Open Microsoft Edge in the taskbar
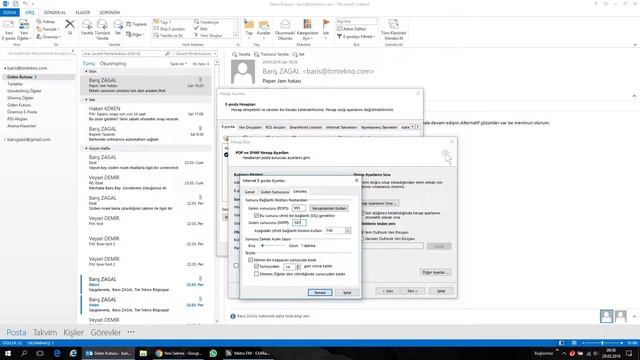Image resolution: width=640 pixels, height=360 pixels. click(x=57, y=353)
